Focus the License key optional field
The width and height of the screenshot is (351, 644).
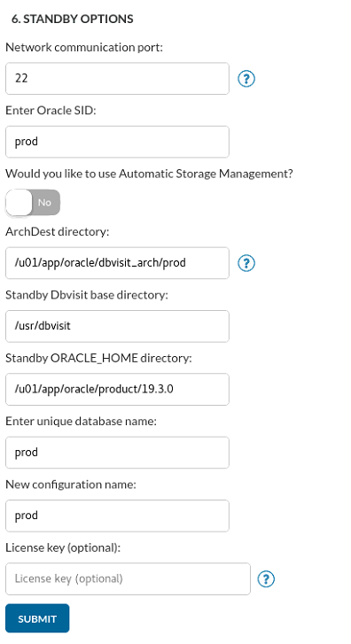[x=128, y=578]
